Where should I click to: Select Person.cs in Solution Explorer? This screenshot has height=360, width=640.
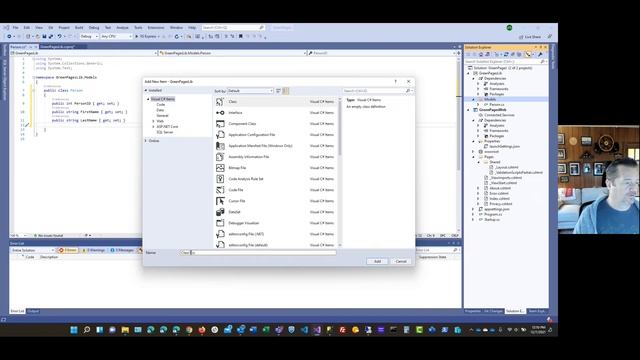[497, 104]
